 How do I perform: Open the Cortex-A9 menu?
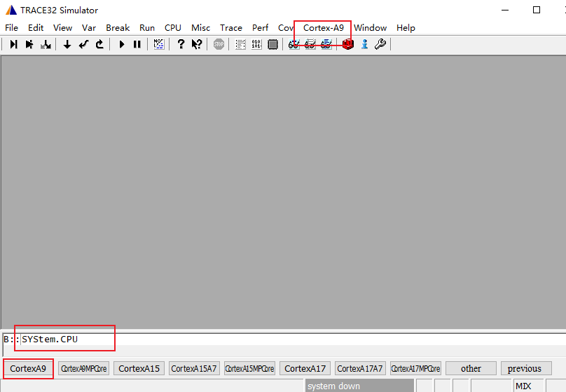pyautogui.click(x=323, y=28)
